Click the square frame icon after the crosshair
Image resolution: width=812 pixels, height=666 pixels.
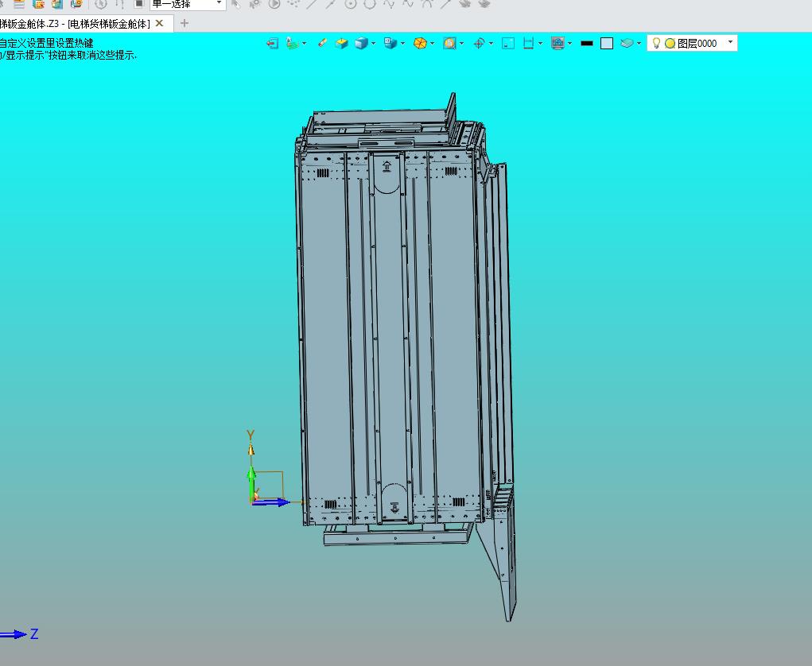(508, 44)
